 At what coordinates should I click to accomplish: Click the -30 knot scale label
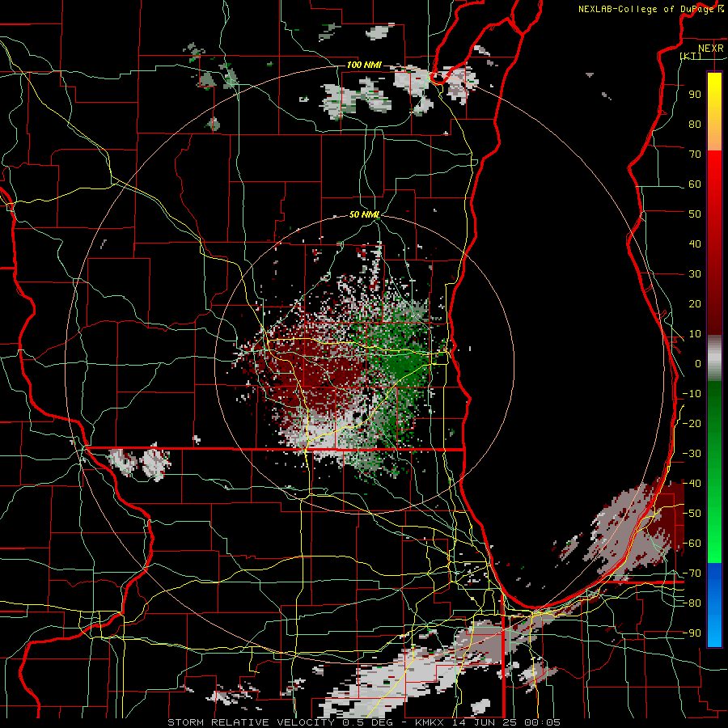(x=692, y=454)
